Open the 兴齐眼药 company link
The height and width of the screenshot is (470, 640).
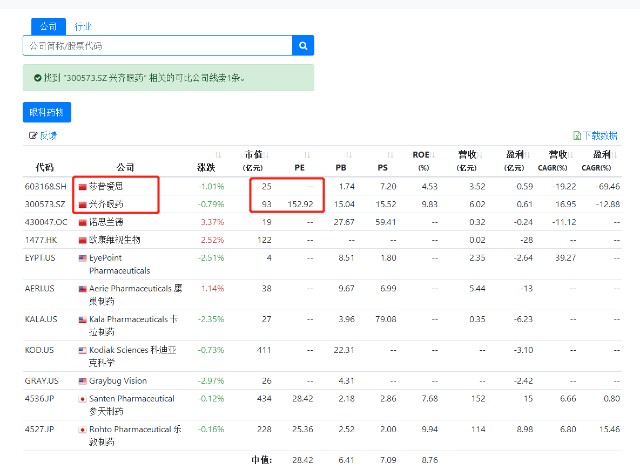point(106,204)
